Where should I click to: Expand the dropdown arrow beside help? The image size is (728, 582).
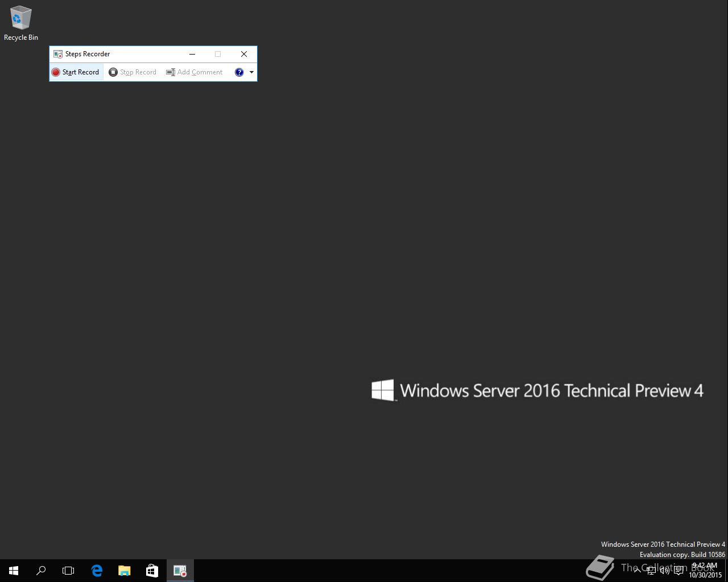click(251, 72)
